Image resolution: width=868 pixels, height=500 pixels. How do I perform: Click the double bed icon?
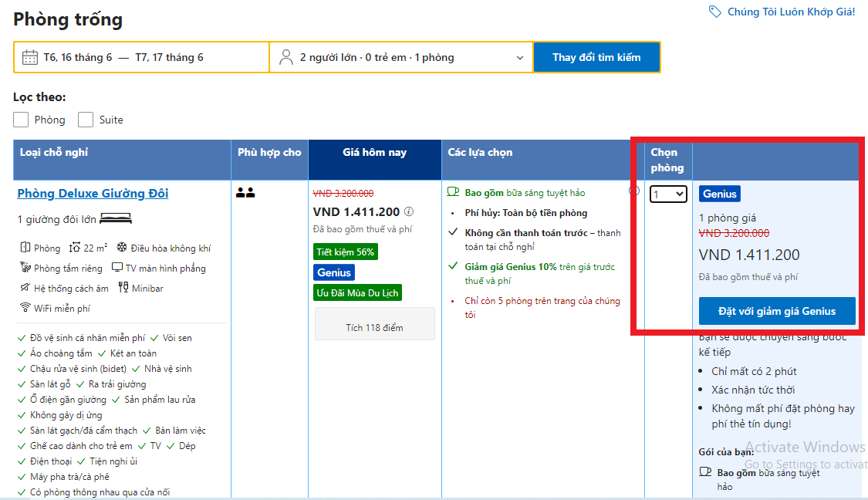116,219
